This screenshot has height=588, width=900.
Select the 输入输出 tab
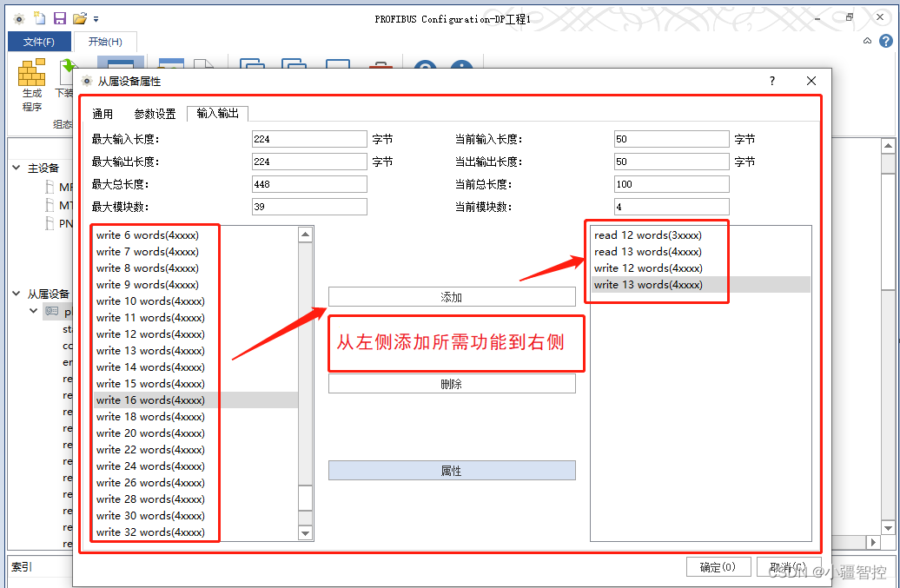click(x=217, y=114)
